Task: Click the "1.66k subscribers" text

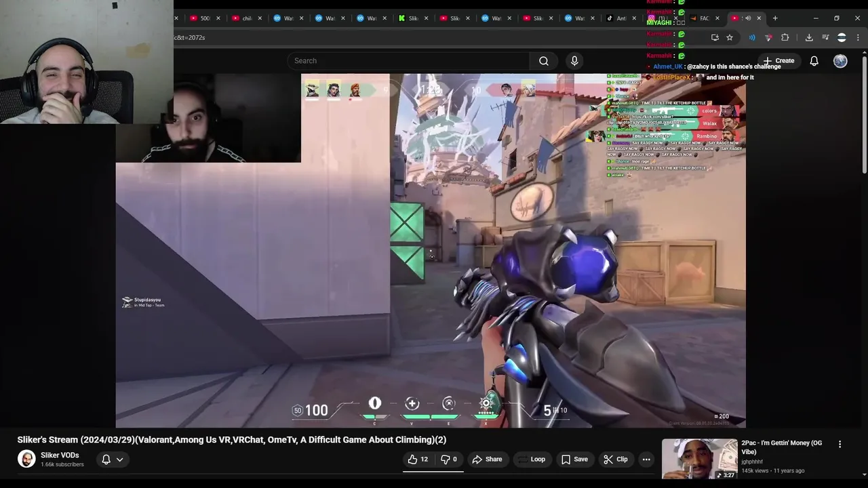Action: coord(62,465)
